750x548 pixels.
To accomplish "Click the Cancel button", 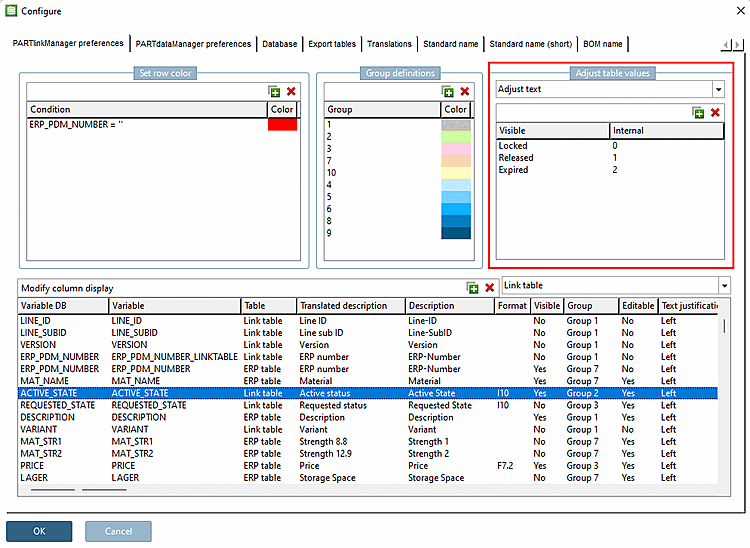I will click(x=118, y=530).
